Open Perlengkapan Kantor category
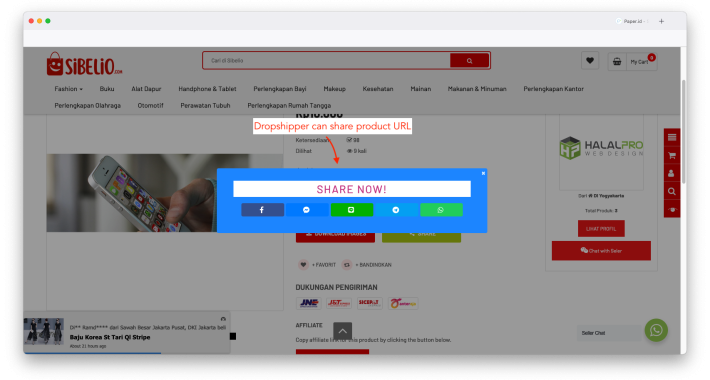Image resolution: width=710 pixels, height=380 pixels. pyautogui.click(x=553, y=89)
